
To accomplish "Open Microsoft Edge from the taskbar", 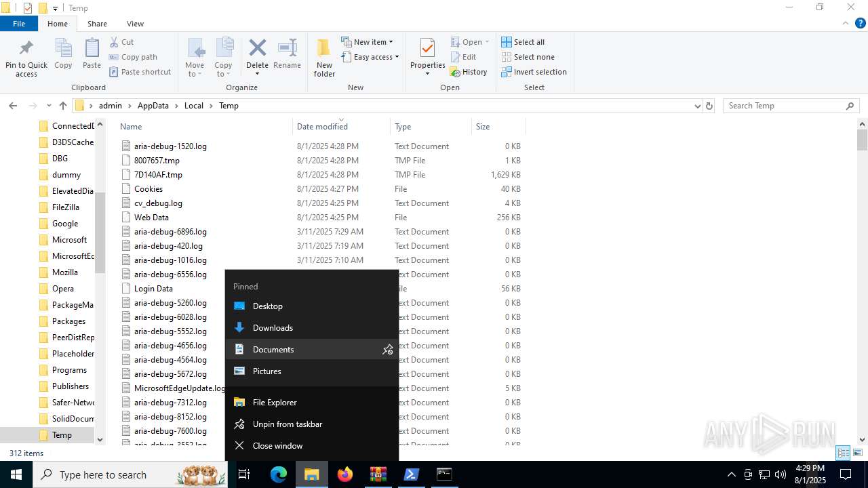I will point(279,474).
